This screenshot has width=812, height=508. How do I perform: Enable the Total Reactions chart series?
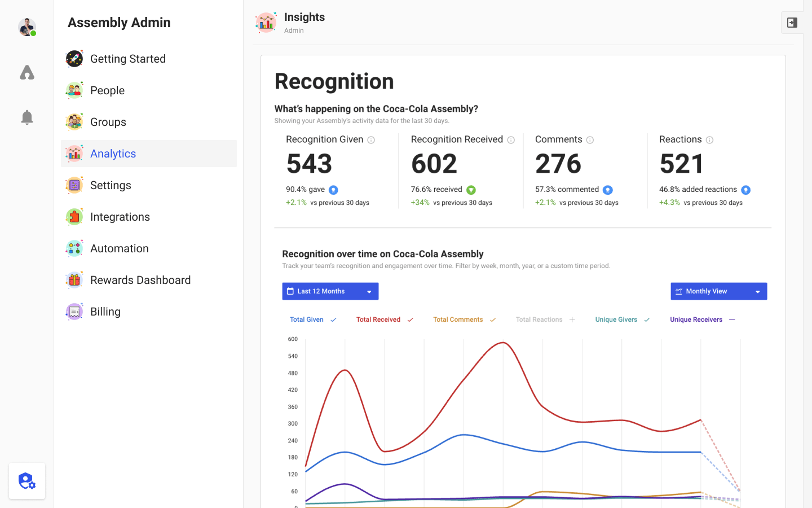545,319
